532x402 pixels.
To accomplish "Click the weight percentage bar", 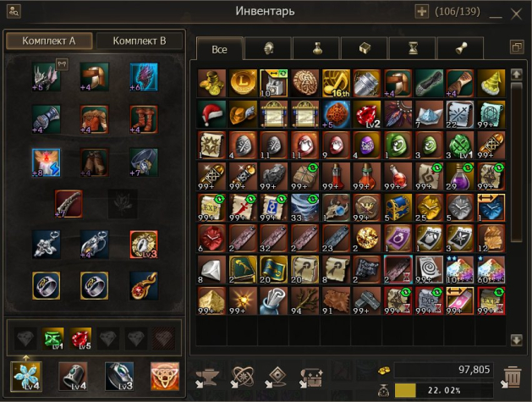I will pyautogui.click(x=444, y=390).
